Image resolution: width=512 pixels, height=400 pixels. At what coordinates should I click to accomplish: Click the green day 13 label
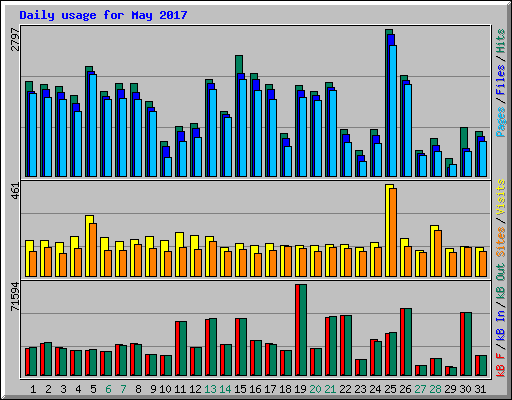point(210,389)
